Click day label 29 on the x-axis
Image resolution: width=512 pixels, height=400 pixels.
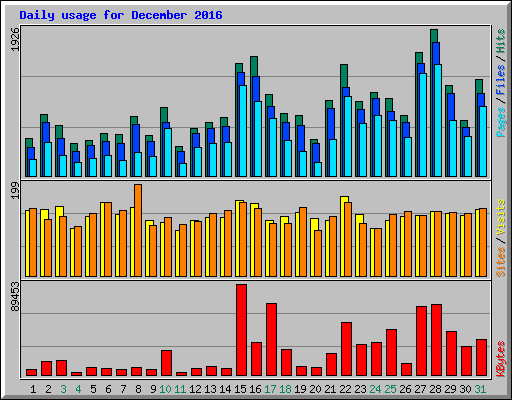(x=450, y=389)
